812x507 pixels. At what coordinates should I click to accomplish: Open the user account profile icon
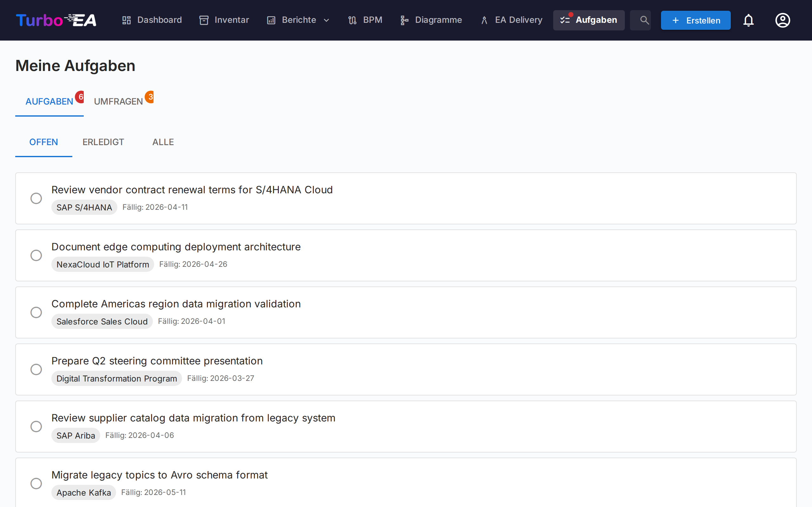tap(783, 20)
